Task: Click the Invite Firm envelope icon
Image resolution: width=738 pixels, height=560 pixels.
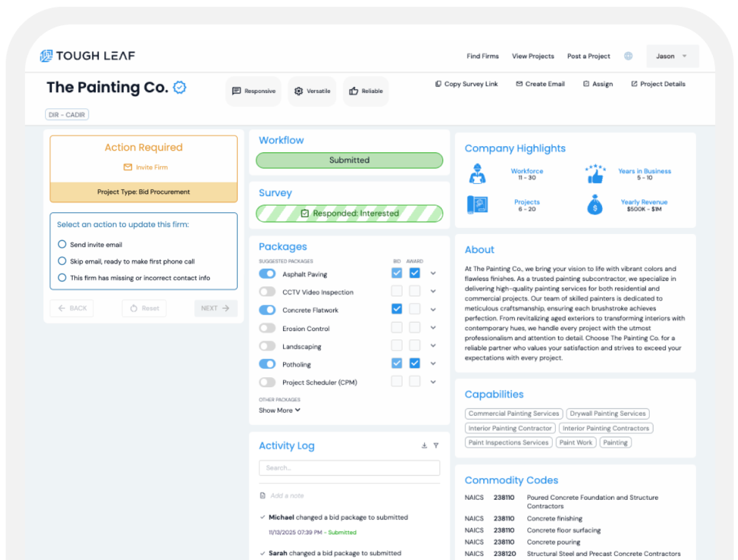Action: point(128,167)
